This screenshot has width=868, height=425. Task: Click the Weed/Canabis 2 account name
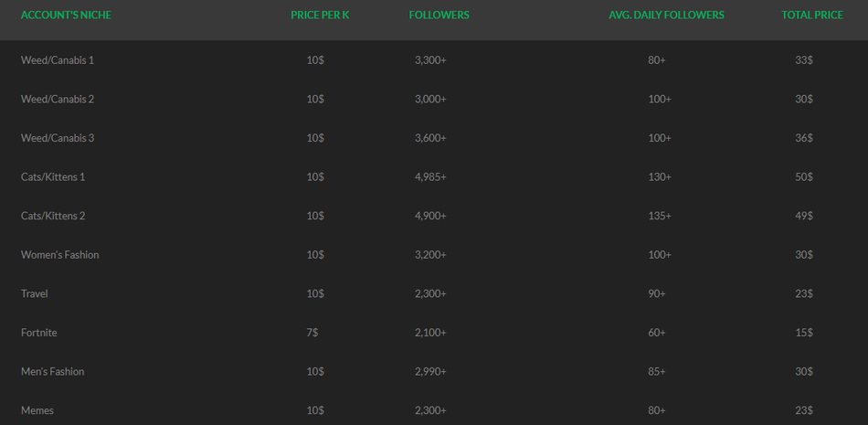[58, 100]
